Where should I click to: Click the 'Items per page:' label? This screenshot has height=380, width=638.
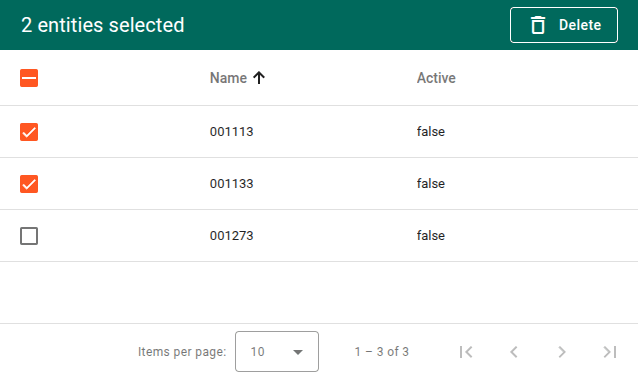click(182, 352)
